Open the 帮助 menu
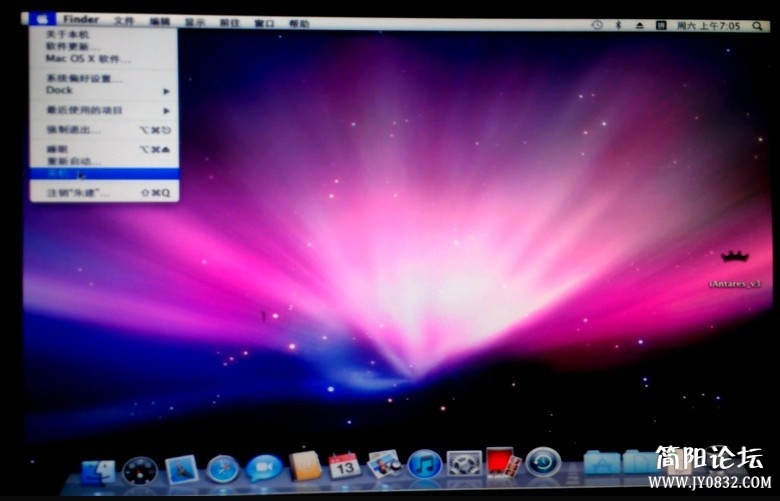The image size is (780, 501). click(x=299, y=23)
